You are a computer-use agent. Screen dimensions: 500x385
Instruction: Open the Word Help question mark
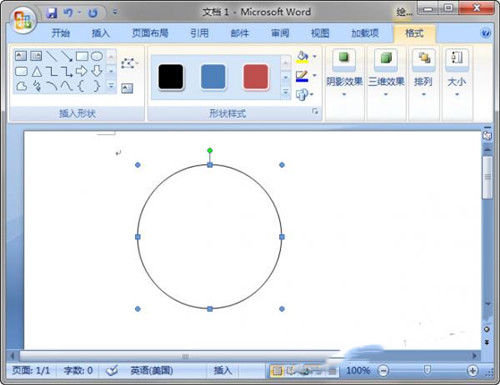pos(486,33)
